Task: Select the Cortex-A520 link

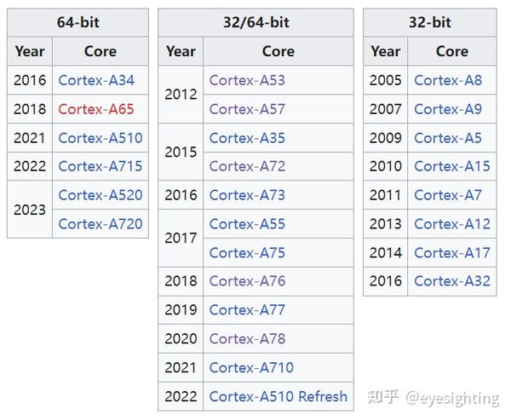Action: click(100, 195)
